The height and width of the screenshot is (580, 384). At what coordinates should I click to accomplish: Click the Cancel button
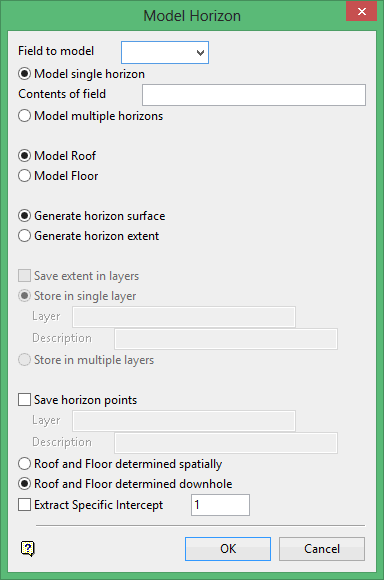(x=322, y=549)
